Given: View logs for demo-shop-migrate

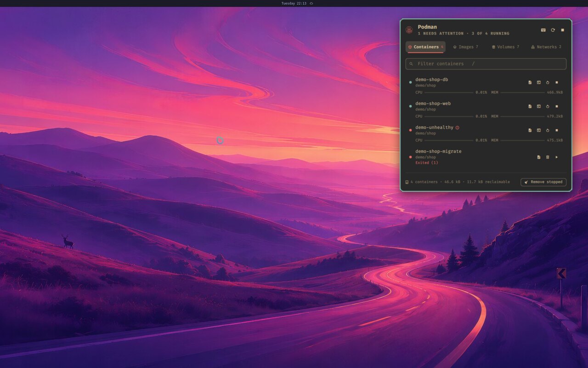Looking at the screenshot, I should 539,157.
